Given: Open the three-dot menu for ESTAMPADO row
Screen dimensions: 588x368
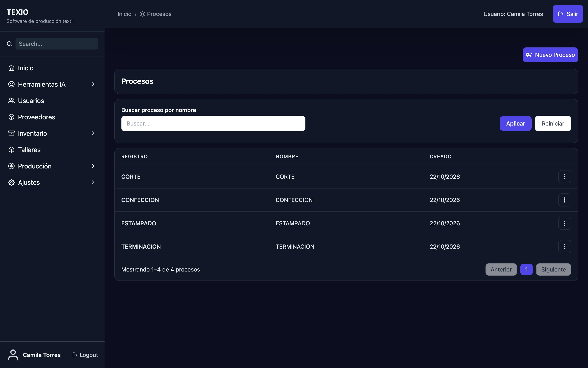Looking at the screenshot, I should (565, 223).
